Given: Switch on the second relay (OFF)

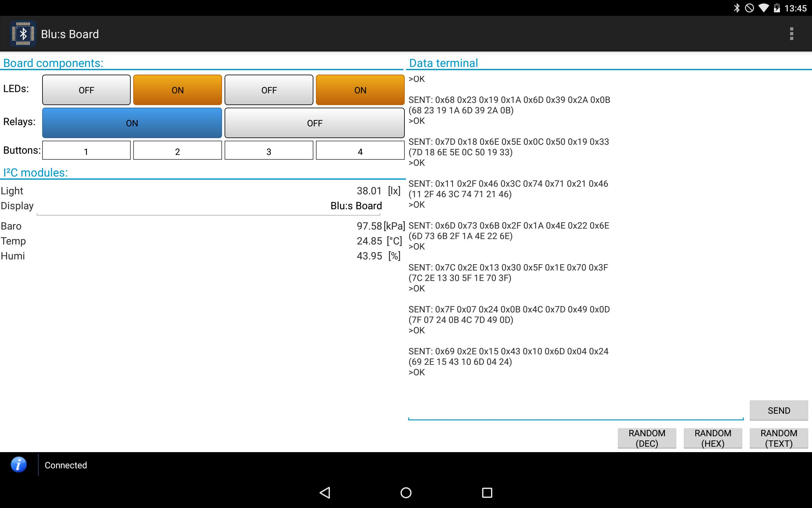Looking at the screenshot, I should (314, 123).
